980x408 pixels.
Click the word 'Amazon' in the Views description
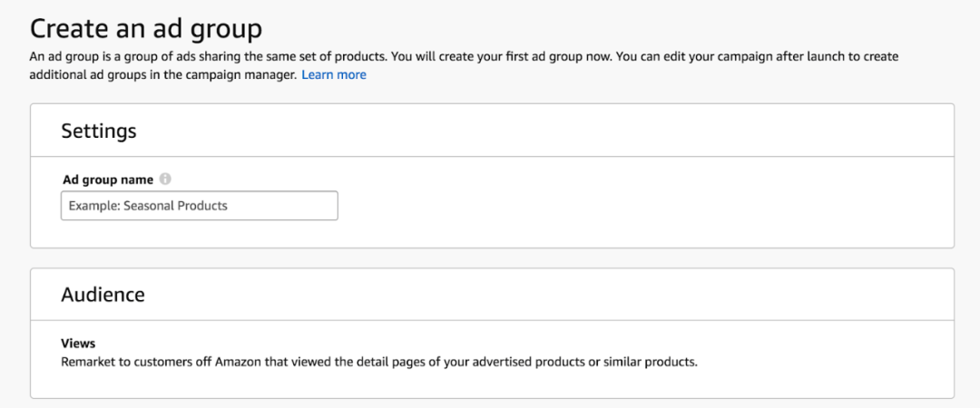(241, 362)
